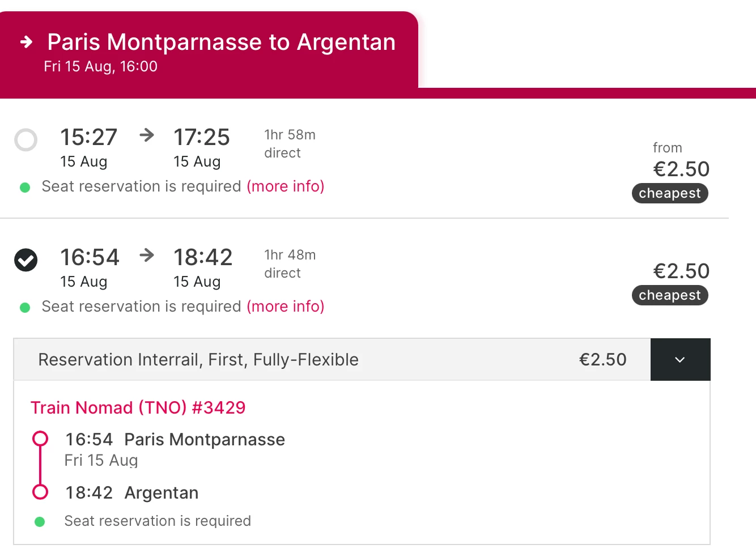
Task: Click the cheapest badge on 16:54 train
Action: click(670, 295)
